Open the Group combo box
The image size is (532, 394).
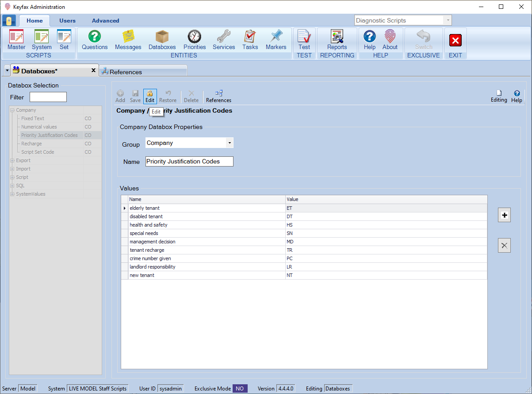(x=189, y=143)
